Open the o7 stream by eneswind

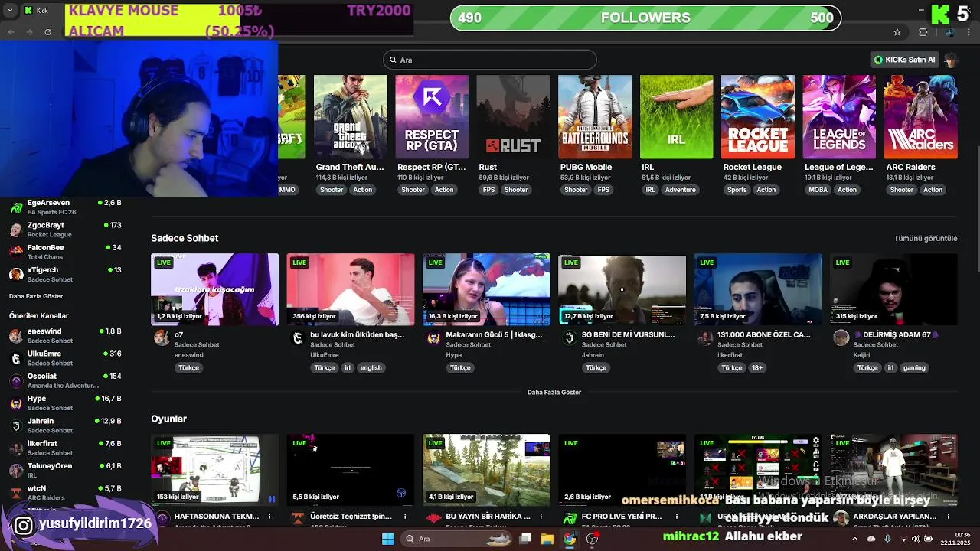pos(214,289)
